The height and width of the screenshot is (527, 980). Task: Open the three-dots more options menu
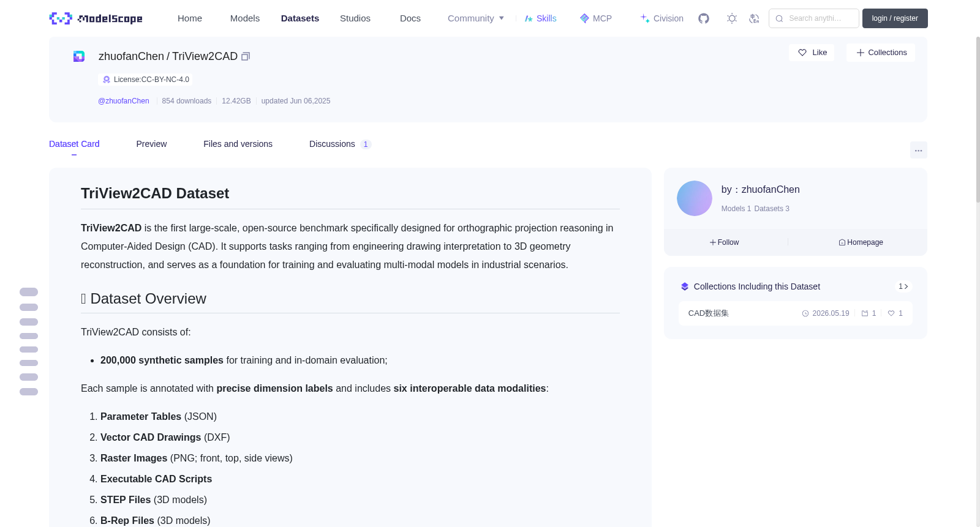[x=918, y=150]
